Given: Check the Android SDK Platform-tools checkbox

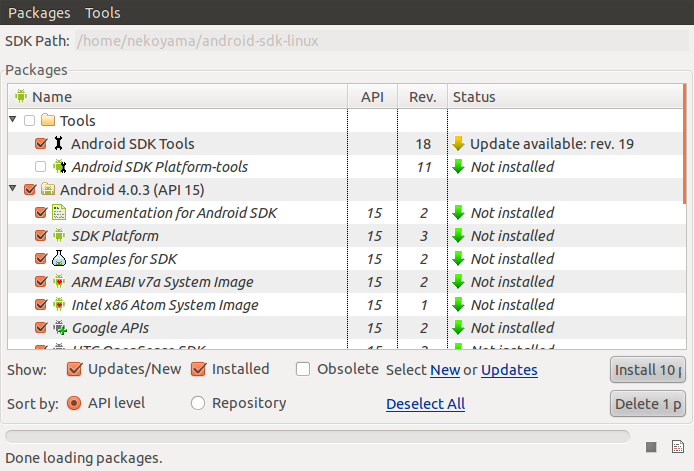Looking at the screenshot, I should click(x=40, y=167).
